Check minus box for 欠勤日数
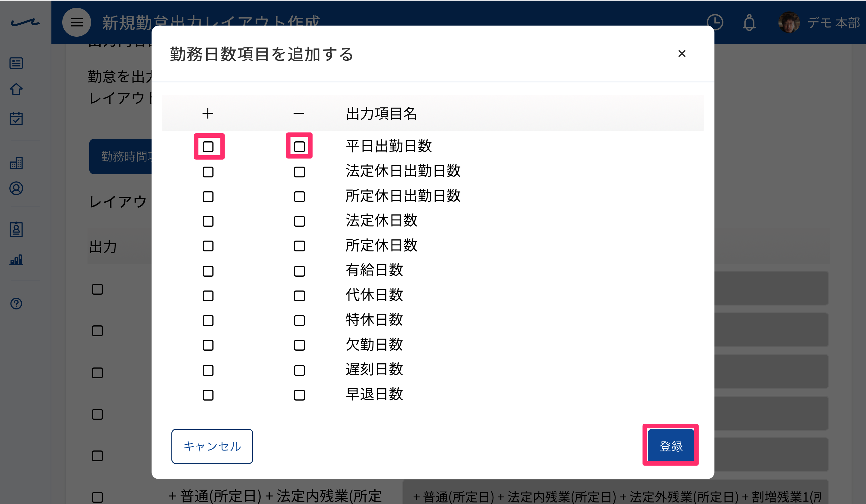This screenshot has width=866, height=504. [299, 345]
